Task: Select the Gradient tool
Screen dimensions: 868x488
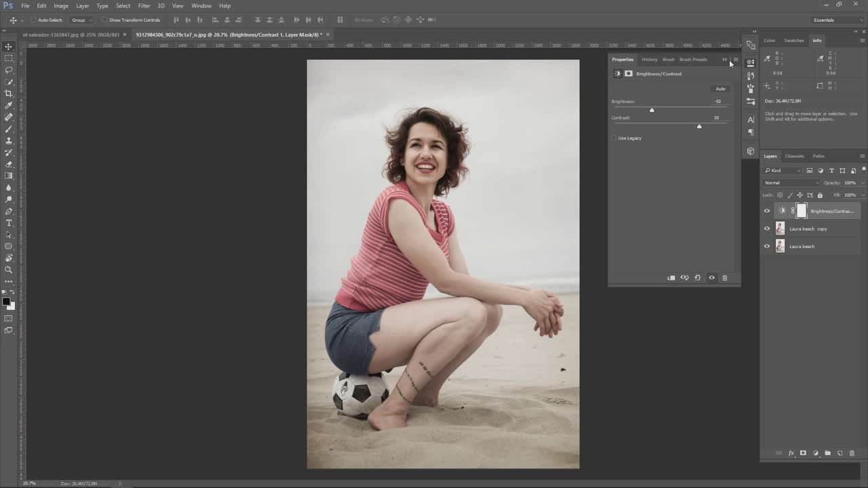Action: (9, 176)
